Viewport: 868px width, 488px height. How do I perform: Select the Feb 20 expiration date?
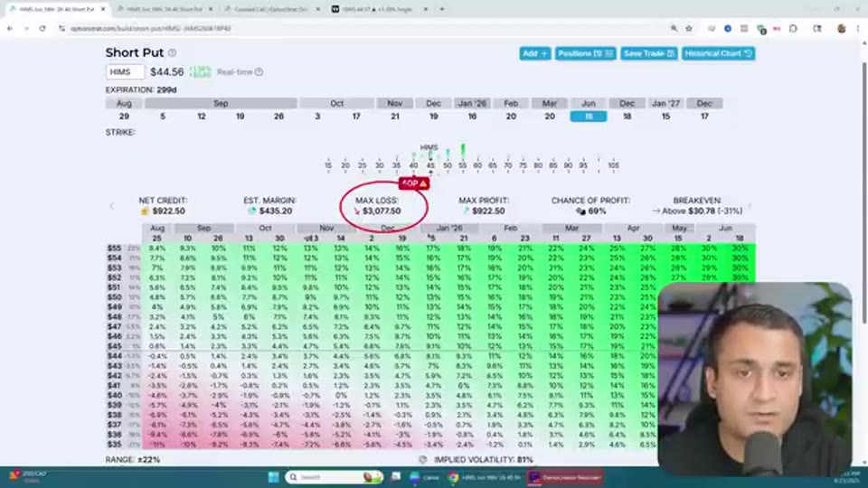(511, 117)
